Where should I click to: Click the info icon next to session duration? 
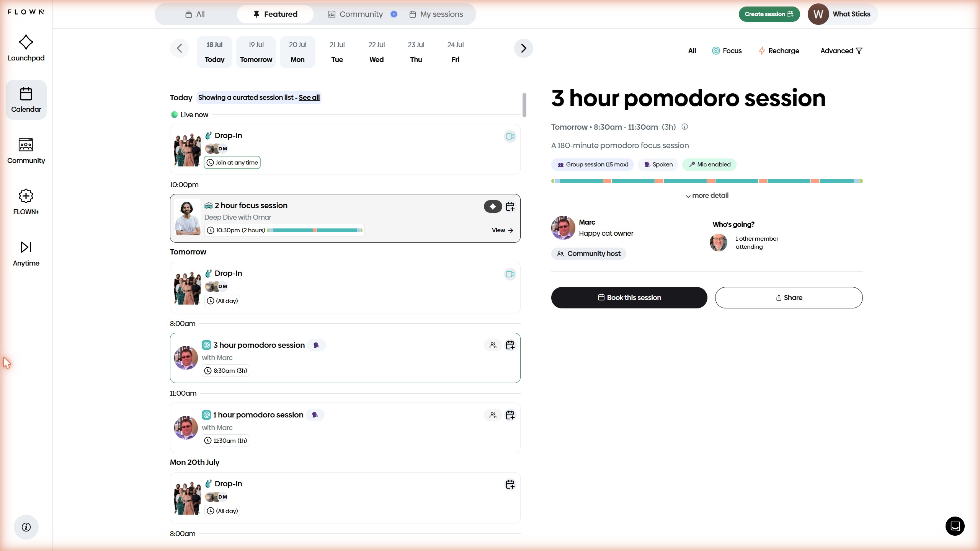(685, 127)
